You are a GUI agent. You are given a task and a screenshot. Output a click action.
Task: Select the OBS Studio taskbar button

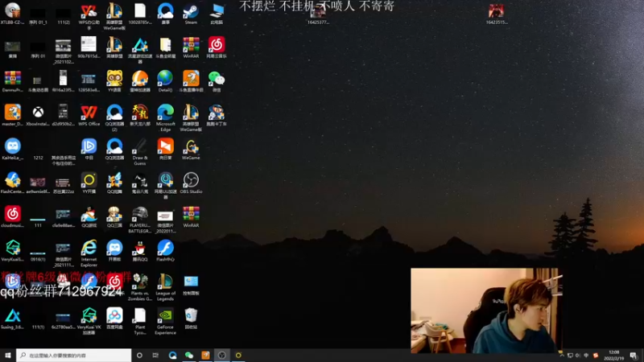[x=222, y=356]
